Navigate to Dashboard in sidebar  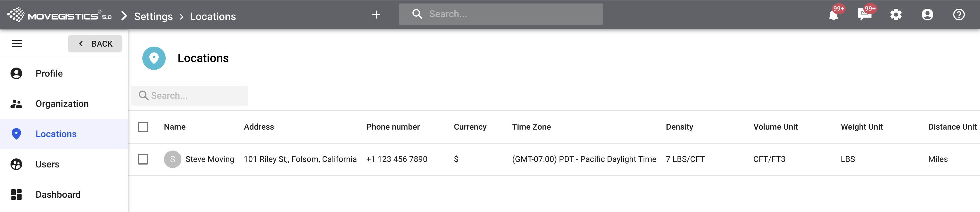[58, 195]
